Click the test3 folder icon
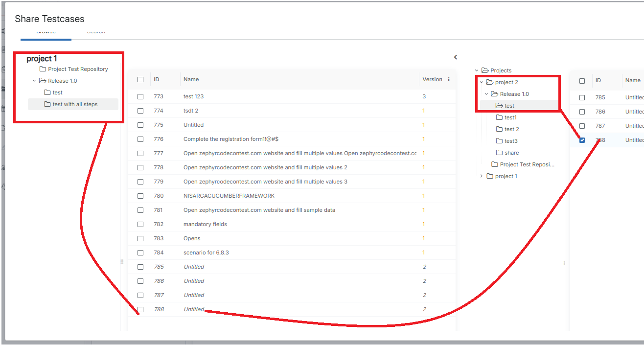644x345 pixels. point(499,141)
